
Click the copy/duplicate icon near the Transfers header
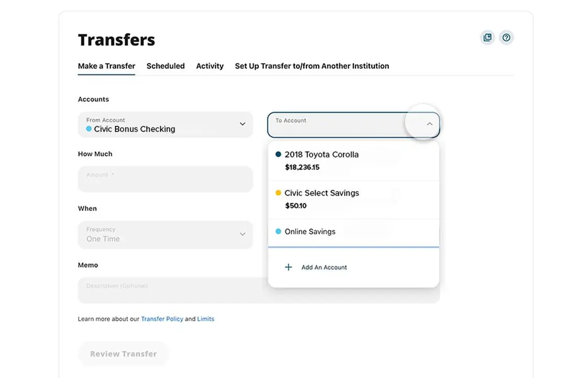coord(487,38)
